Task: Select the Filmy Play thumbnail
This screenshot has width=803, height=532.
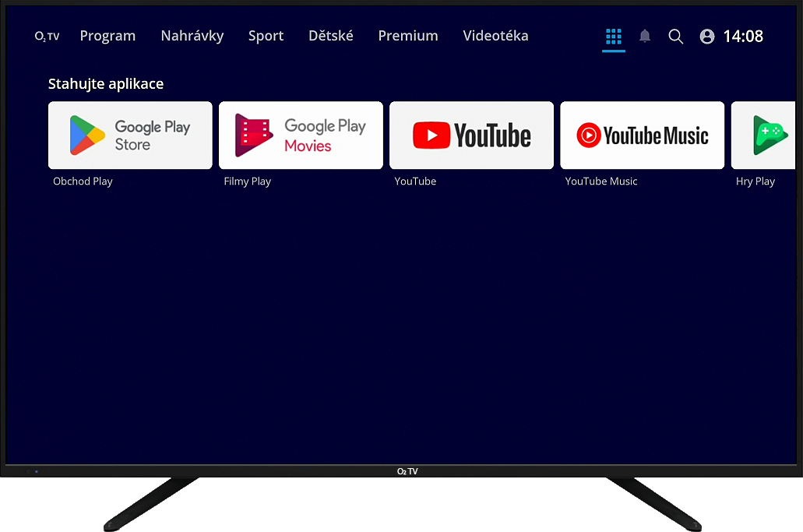Action: click(301, 135)
